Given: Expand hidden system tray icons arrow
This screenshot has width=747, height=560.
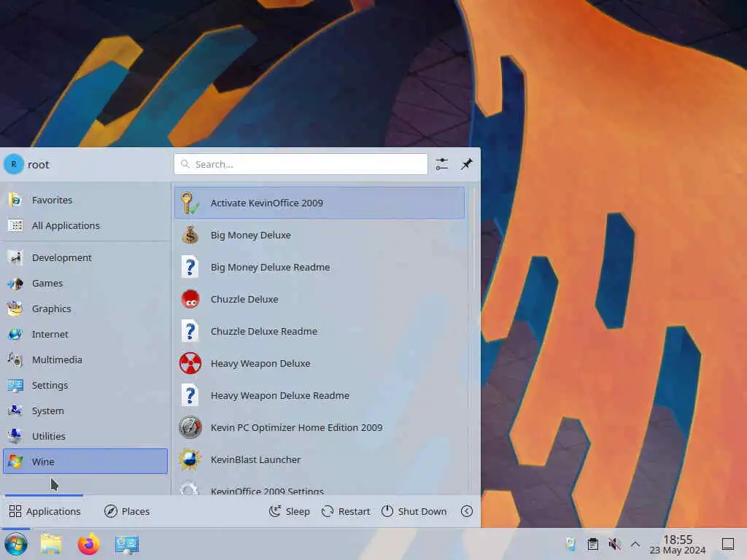Looking at the screenshot, I should 635,544.
